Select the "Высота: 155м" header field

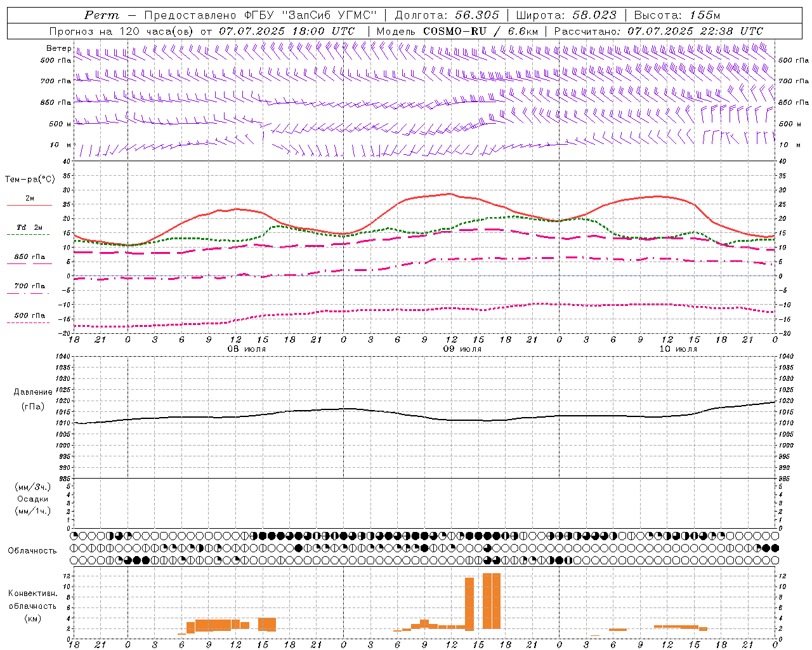[x=677, y=15]
